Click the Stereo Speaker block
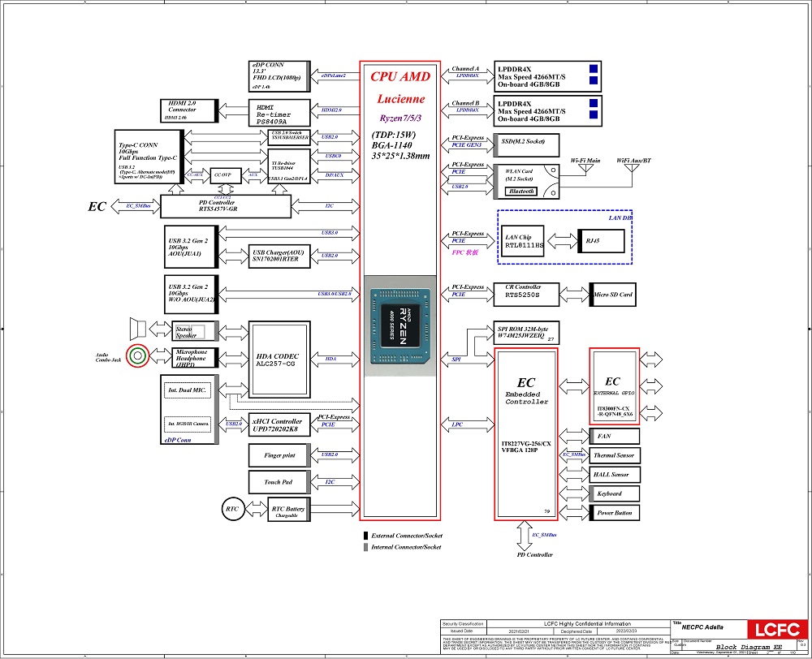 tap(195, 331)
